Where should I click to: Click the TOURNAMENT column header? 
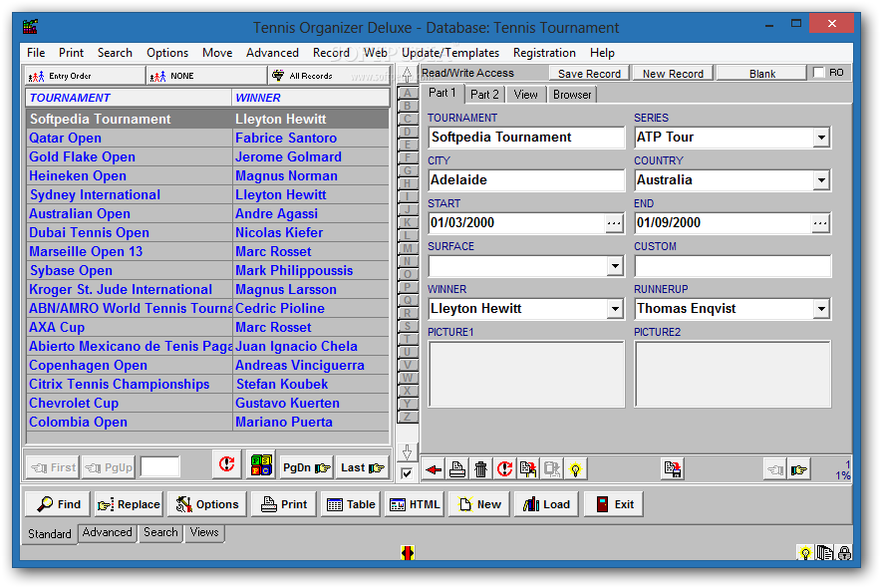[x=129, y=98]
